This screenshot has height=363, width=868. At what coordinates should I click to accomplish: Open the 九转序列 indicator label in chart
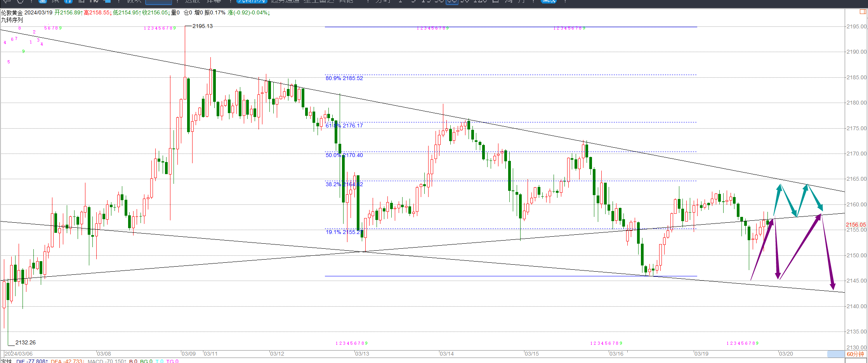coord(12,20)
